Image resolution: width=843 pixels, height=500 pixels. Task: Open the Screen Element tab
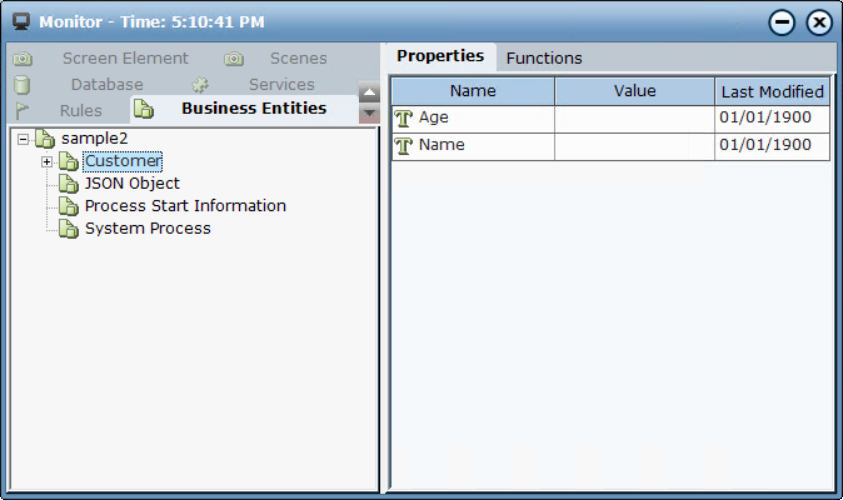[125, 58]
